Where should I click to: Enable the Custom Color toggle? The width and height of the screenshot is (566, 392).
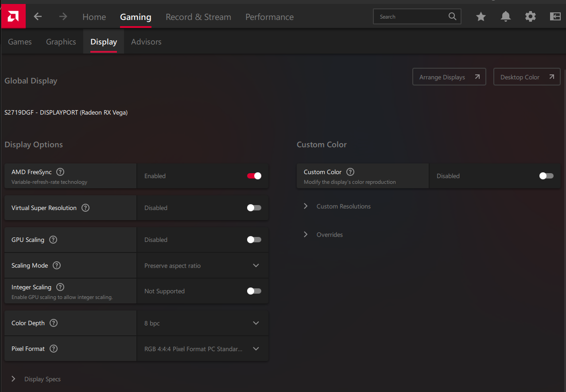(547, 176)
